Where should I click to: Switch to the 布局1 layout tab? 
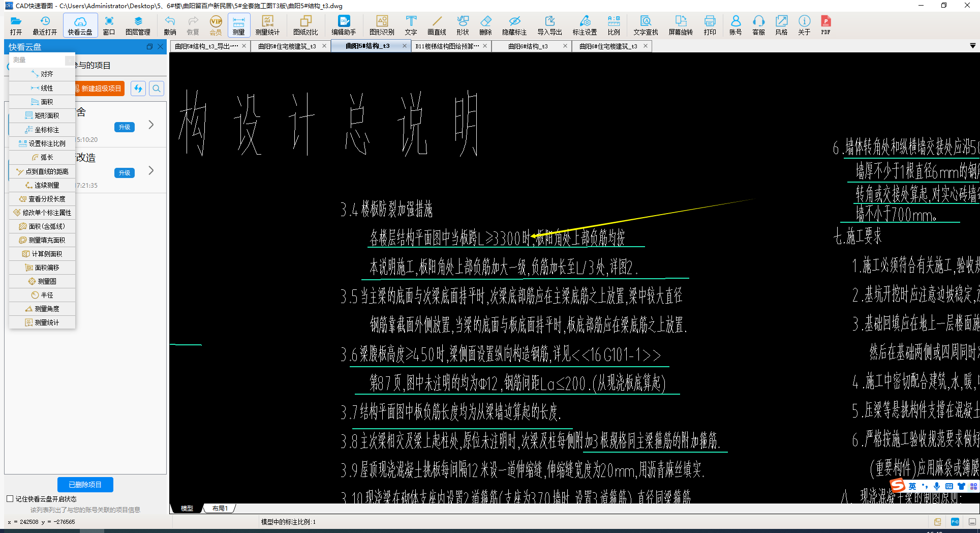[220, 508]
